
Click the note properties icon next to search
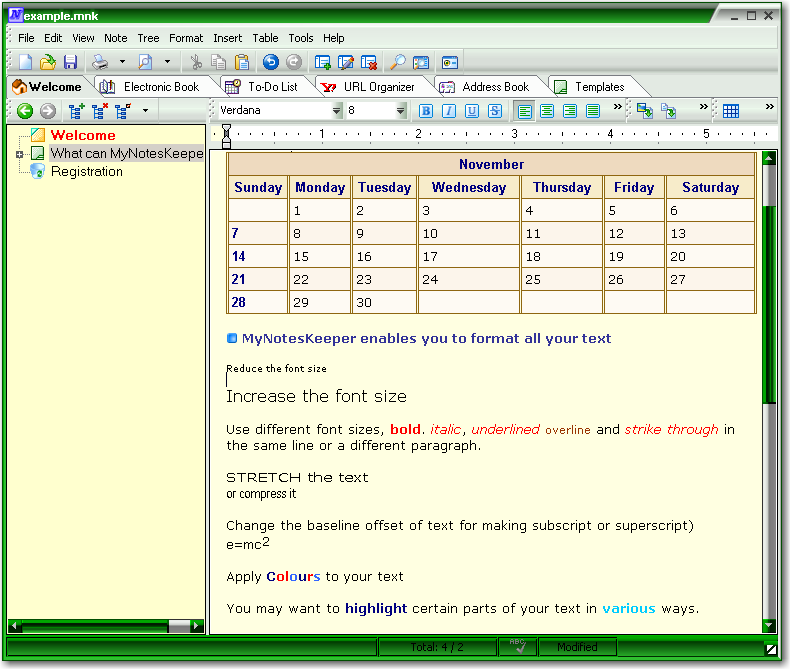421,62
